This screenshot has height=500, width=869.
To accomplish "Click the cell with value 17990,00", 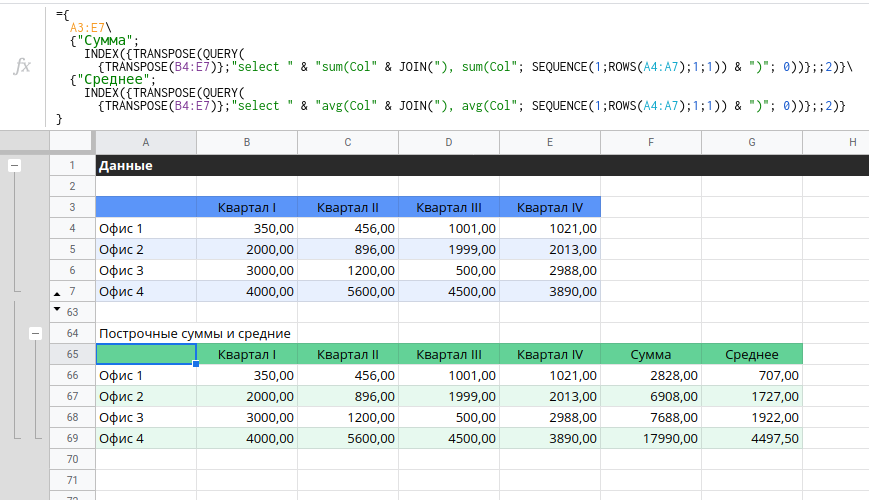I will click(651, 438).
